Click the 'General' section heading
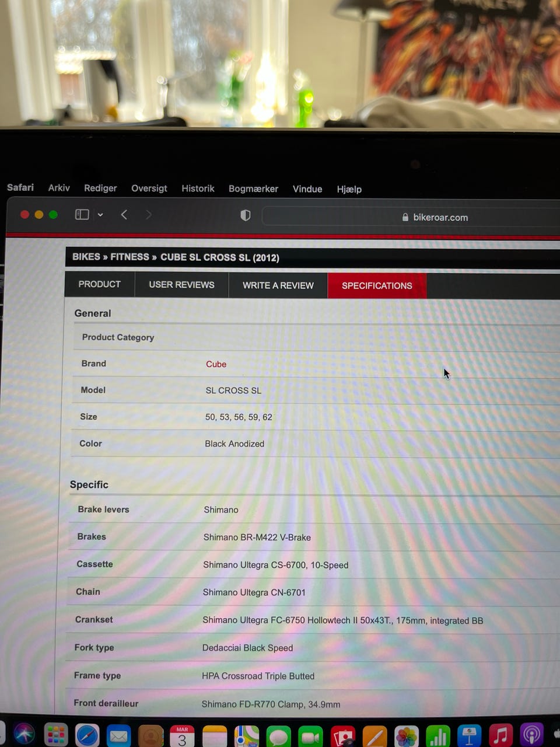 92,313
